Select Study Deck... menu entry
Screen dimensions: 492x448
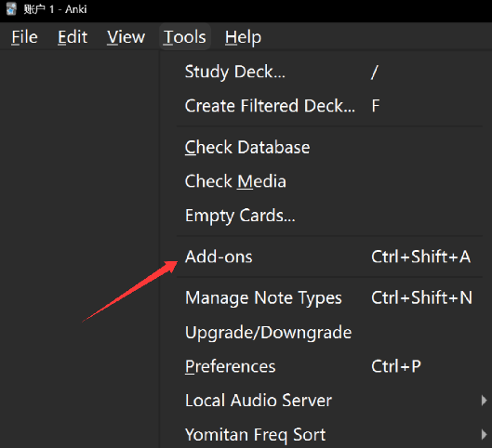[x=329, y=72]
